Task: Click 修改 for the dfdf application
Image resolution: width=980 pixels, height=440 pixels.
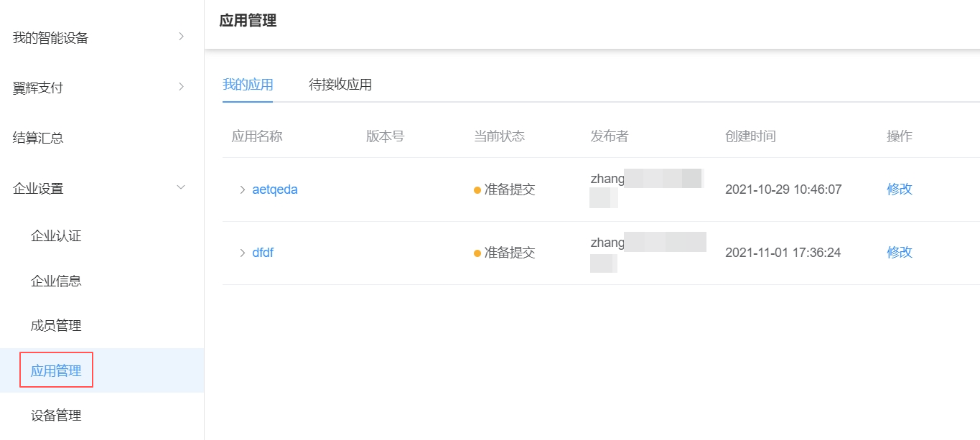Action: click(899, 252)
